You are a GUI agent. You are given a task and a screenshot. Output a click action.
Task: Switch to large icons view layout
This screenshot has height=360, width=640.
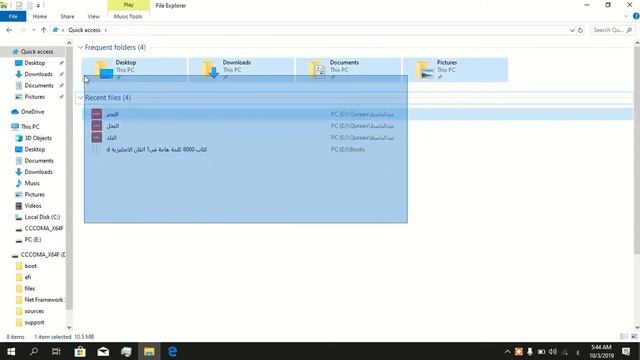coord(634,336)
